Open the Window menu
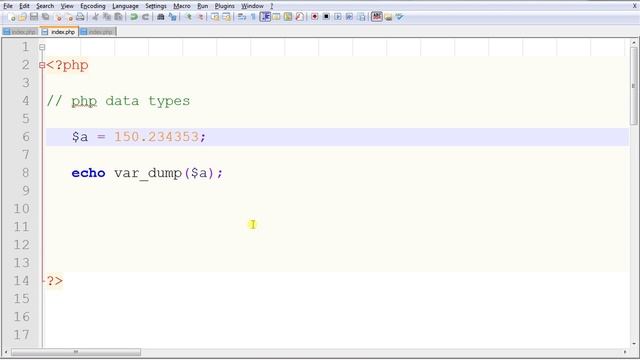Viewport: 640px width, 360px height. tap(252, 6)
